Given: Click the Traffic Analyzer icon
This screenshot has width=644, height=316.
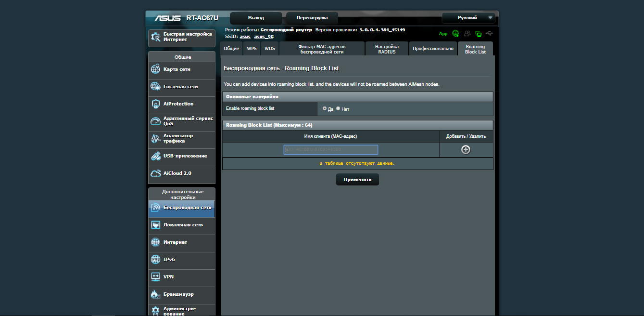Looking at the screenshot, I should tap(155, 139).
